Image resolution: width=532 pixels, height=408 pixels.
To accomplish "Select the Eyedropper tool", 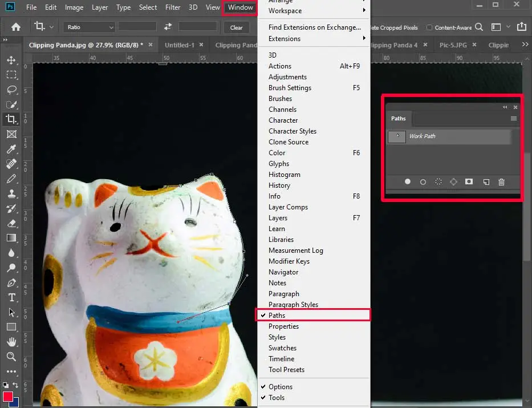I will [x=11, y=149].
